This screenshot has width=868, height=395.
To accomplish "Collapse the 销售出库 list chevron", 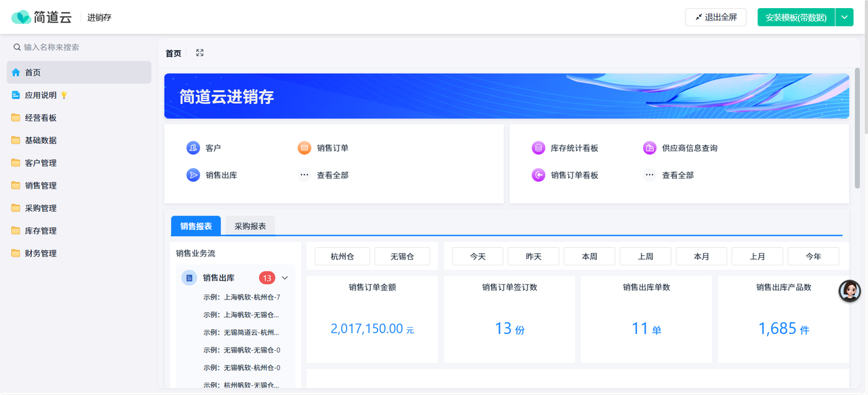I will (285, 278).
